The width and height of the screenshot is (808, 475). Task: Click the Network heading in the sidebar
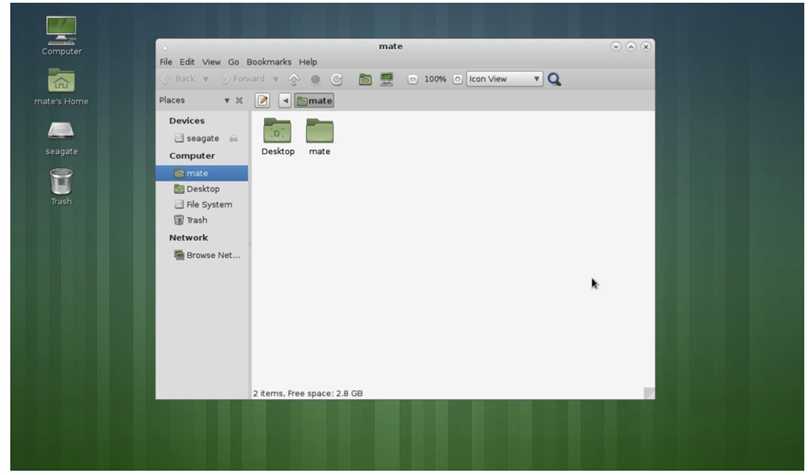point(189,238)
